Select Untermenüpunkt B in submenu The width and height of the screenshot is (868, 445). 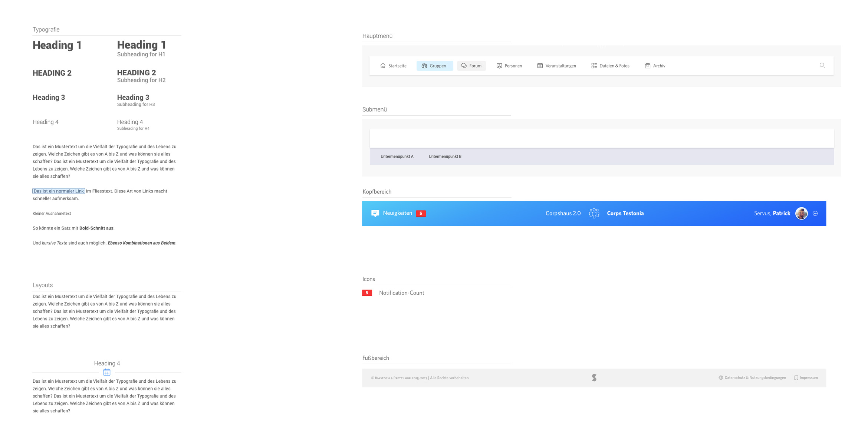click(x=445, y=156)
